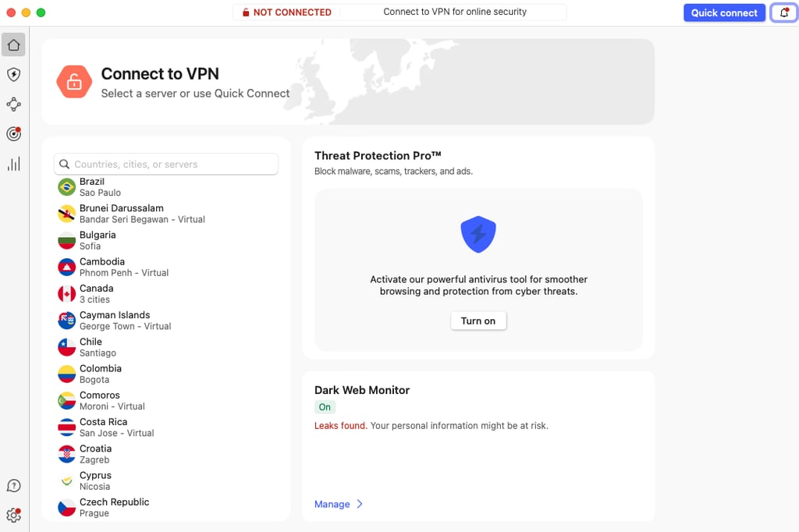
Task: Open the Home tab in sidebar
Action: (14, 44)
